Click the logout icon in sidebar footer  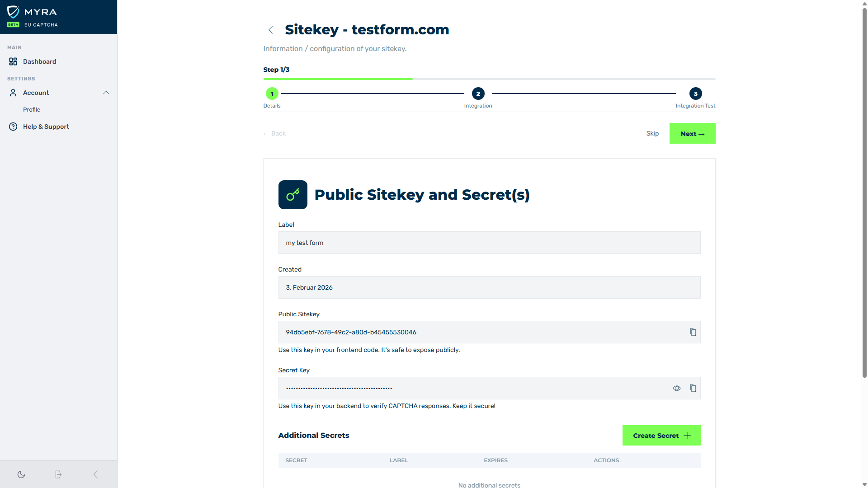tap(58, 474)
